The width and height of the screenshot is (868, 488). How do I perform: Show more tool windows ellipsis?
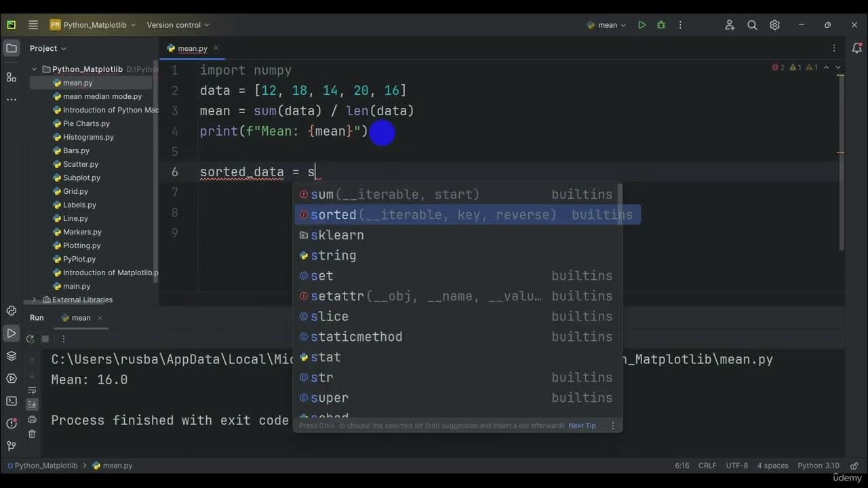click(12, 100)
